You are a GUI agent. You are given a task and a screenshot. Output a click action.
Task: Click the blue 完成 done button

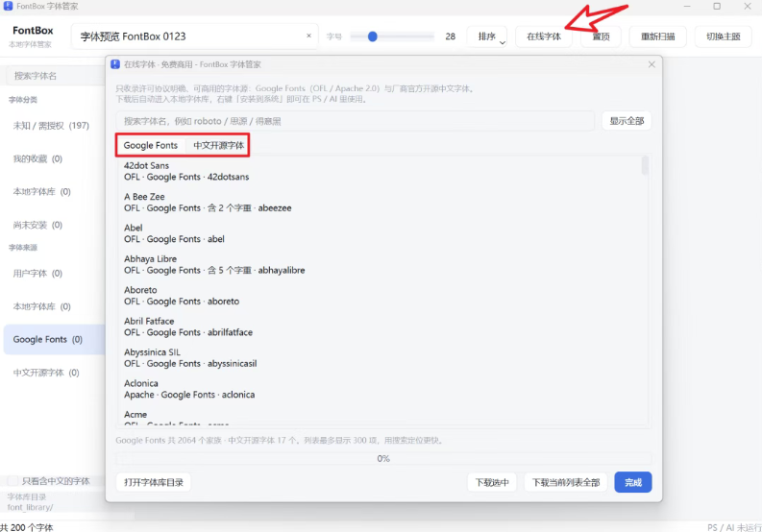[632, 482]
